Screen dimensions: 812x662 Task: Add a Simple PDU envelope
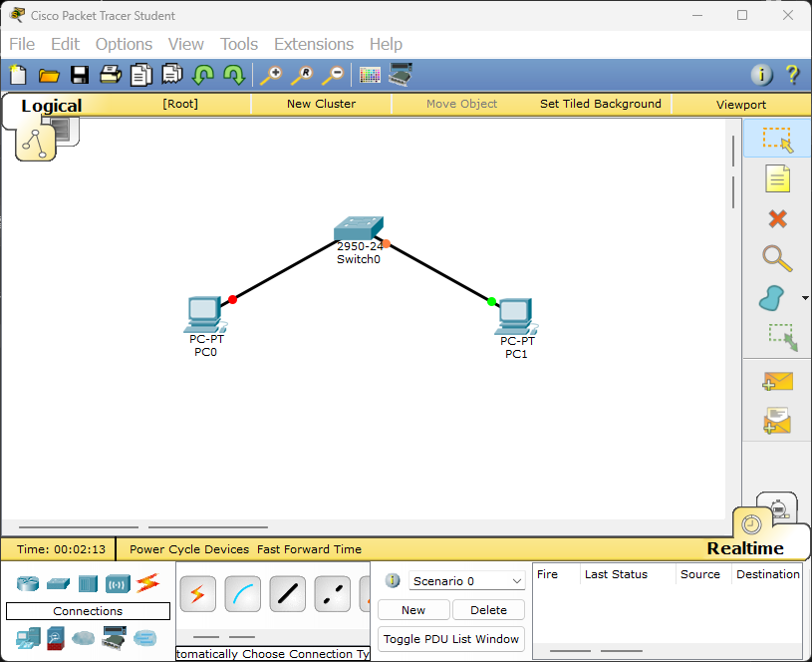tap(777, 382)
